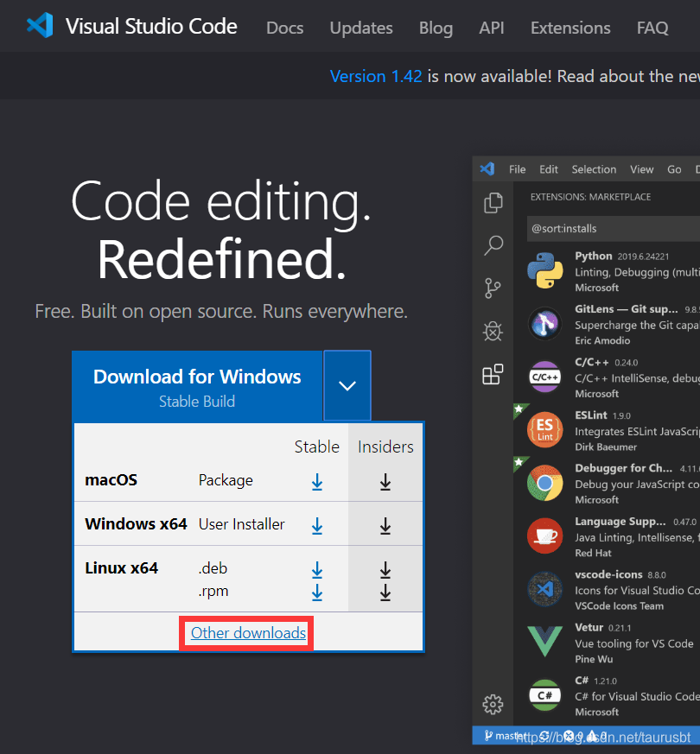700x754 pixels.
Task: Select the Language Supp... title
Action: (620, 522)
